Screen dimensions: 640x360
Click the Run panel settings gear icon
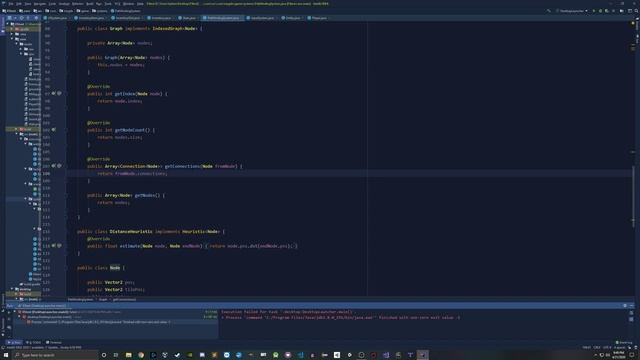(x=625, y=305)
